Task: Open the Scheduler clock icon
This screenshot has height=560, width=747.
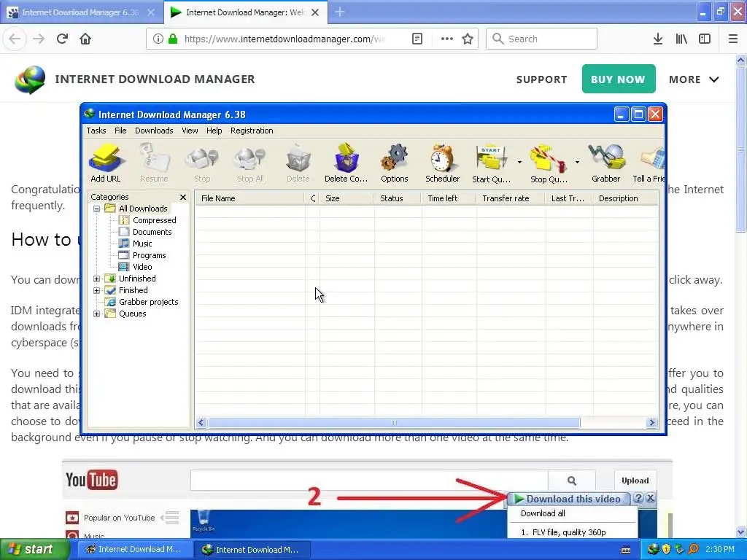Action: [x=443, y=163]
